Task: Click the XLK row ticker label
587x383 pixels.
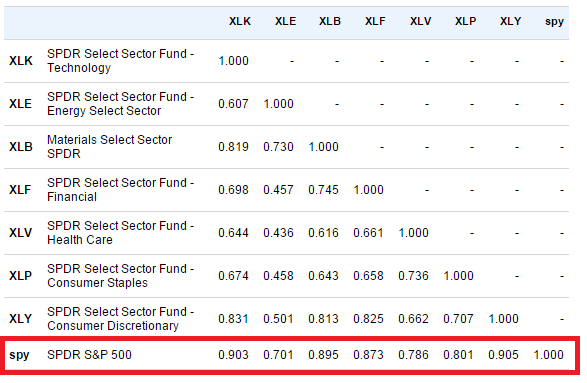Action: point(21,61)
